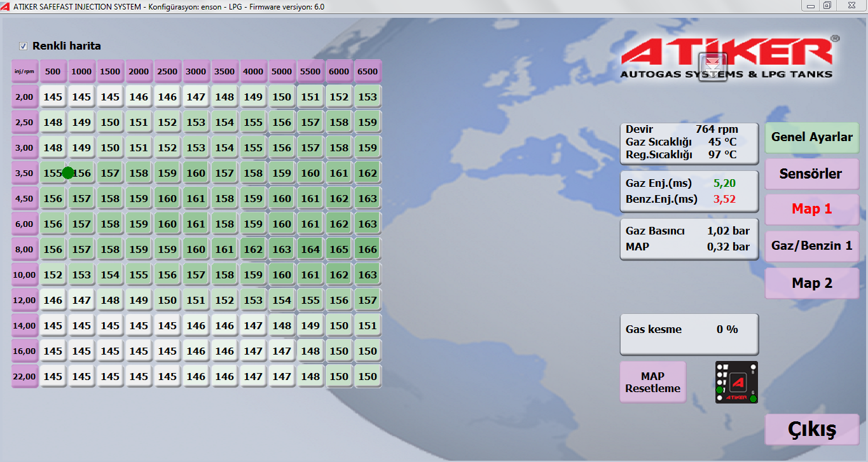Viewport: 868px width, 462px height.
Task: Select the 16,00 injection row header
Action: 25,351
